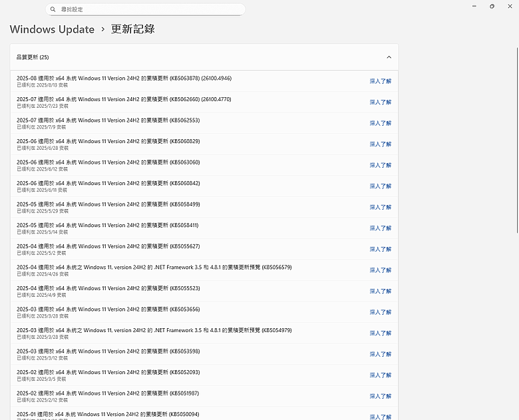Select the .NET Framework KB5056579 update title
Image resolution: width=519 pixels, height=420 pixels.
[154, 268]
